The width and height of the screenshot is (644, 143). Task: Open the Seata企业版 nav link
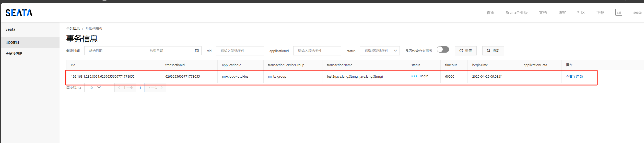point(517,13)
